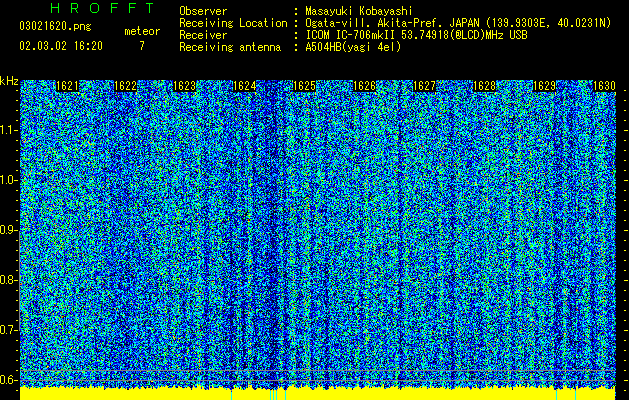Click the yellow signal-level strip at the bottom

click(x=318, y=394)
